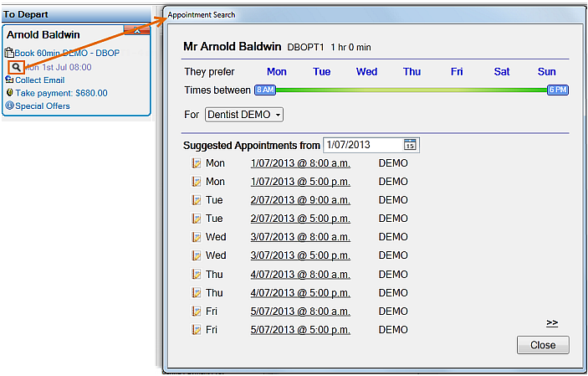Select appointment 4/07/2013 @ 5:00 p.m.
Image resolution: width=588 pixels, height=376 pixels.
pyautogui.click(x=300, y=293)
